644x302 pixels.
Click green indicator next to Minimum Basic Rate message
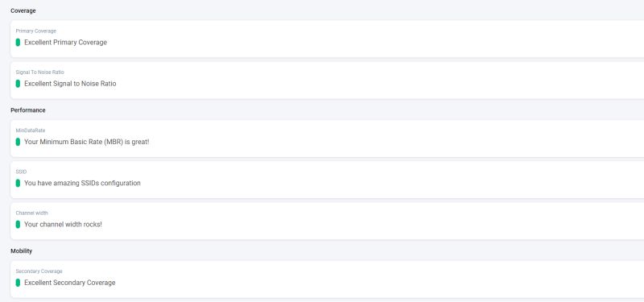[18, 142]
